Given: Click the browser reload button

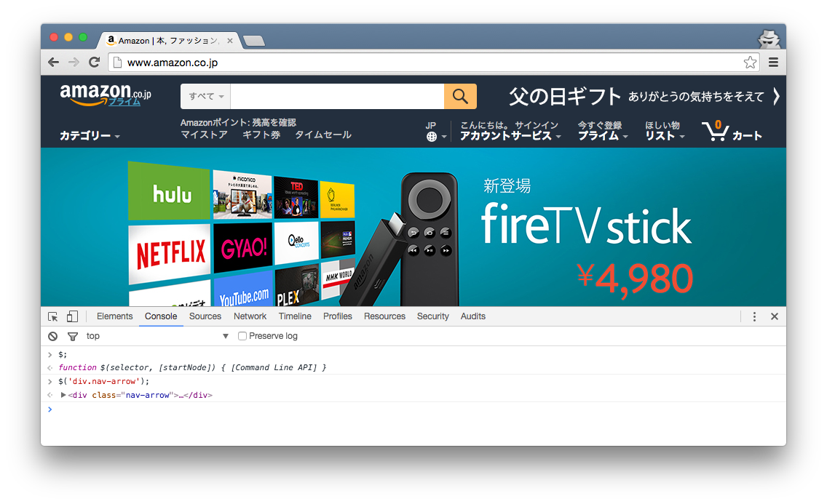Looking at the screenshot, I should click(x=94, y=63).
